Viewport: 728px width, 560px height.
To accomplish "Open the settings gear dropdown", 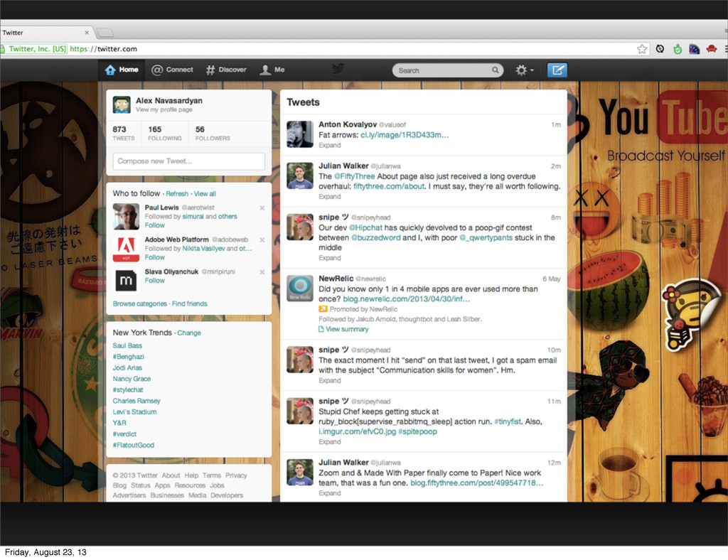I will click(525, 70).
